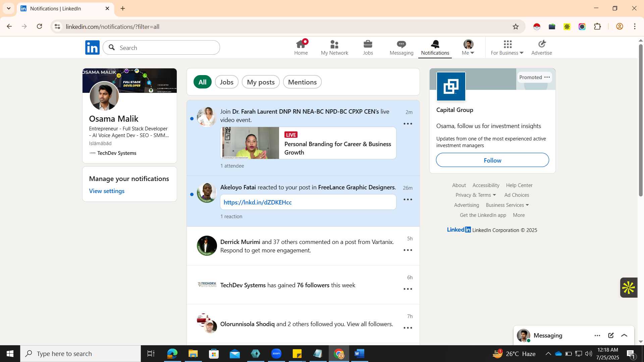Reload the page
Viewport: 644px width, 362px height.
pyautogui.click(x=39, y=26)
